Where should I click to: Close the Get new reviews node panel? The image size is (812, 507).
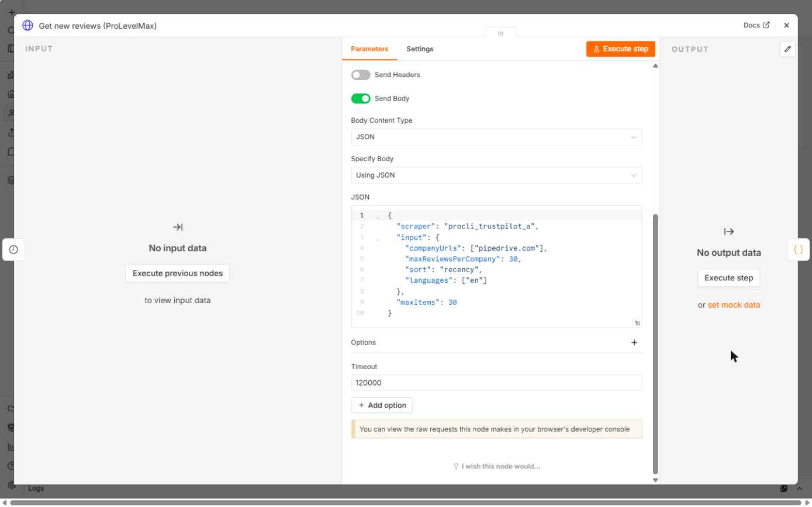(786, 25)
